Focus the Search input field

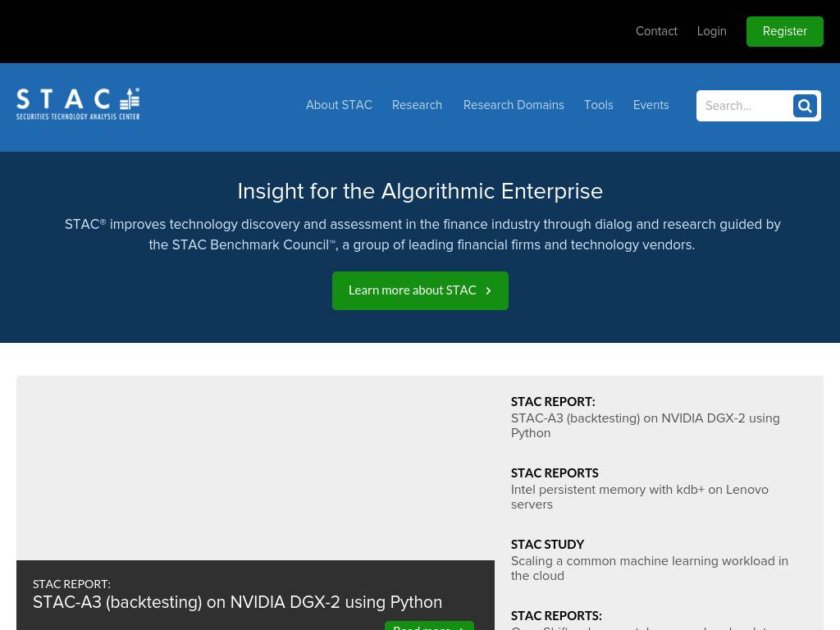pyautogui.click(x=745, y=106)
